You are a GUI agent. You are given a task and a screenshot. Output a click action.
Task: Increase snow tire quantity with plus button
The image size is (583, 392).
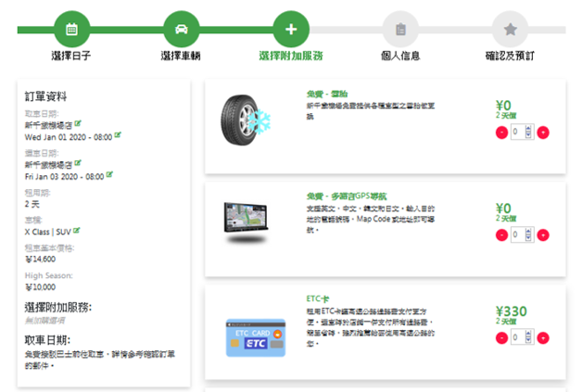[543, 133]
